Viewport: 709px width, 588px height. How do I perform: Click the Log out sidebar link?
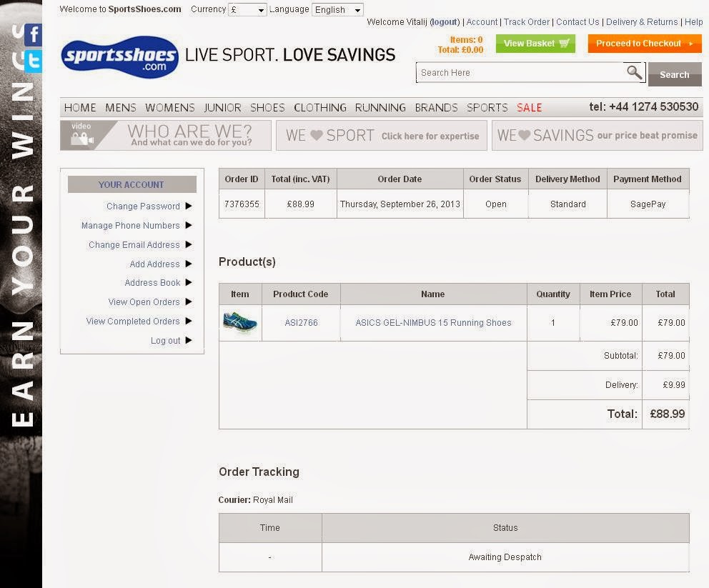pyautogui.click(x=166, y=340)
